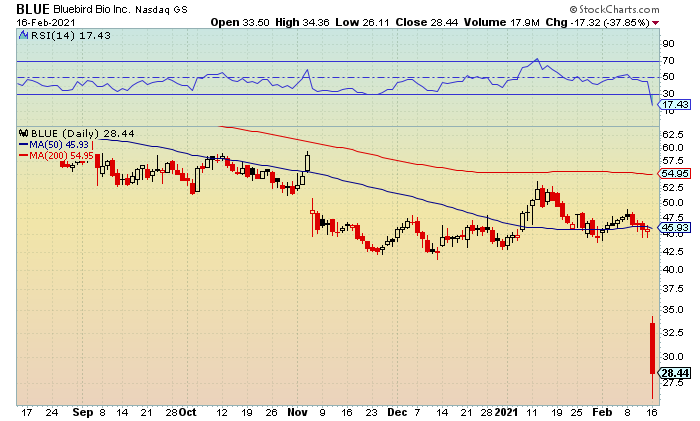Image resolution: width=700 pixels, height=421 pixels.
Task: Click the 17.43 RSI value tag on the right axis
Action: pos(675,104)
